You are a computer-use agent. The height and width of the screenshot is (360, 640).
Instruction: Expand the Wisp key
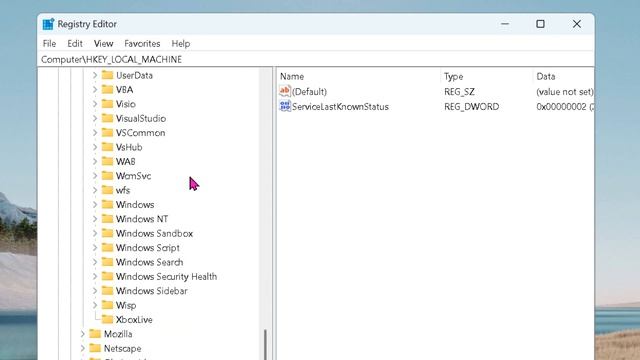tap(95, 305)
